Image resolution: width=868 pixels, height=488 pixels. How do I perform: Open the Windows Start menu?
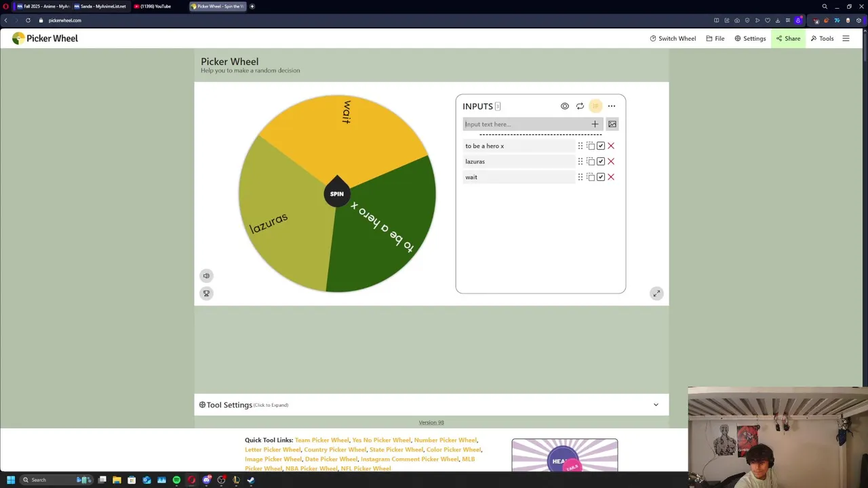tap(11, 480)
